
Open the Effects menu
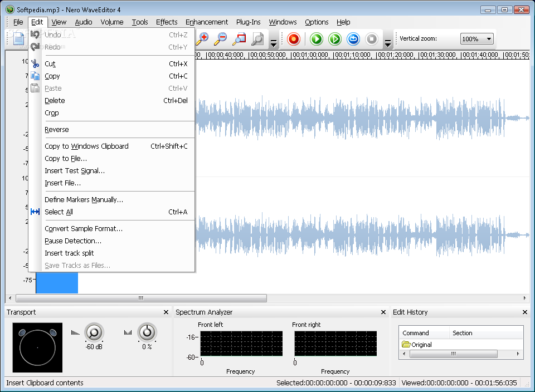[x=167, y=22]
